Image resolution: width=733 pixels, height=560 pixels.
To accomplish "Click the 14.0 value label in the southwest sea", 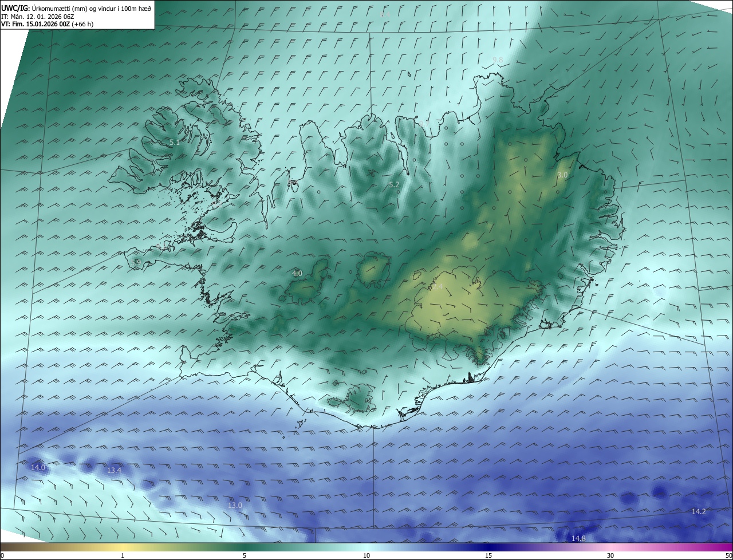I will 38,467.
